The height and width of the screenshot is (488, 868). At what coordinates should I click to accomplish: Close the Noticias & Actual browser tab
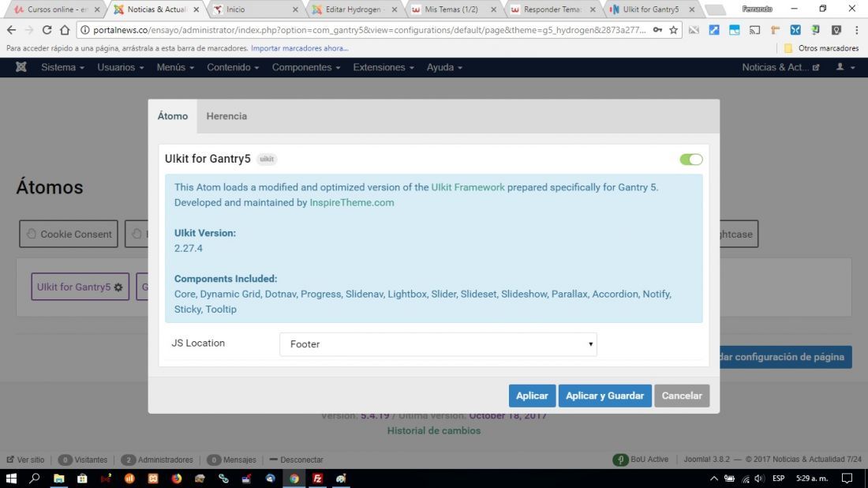[196, 9]
